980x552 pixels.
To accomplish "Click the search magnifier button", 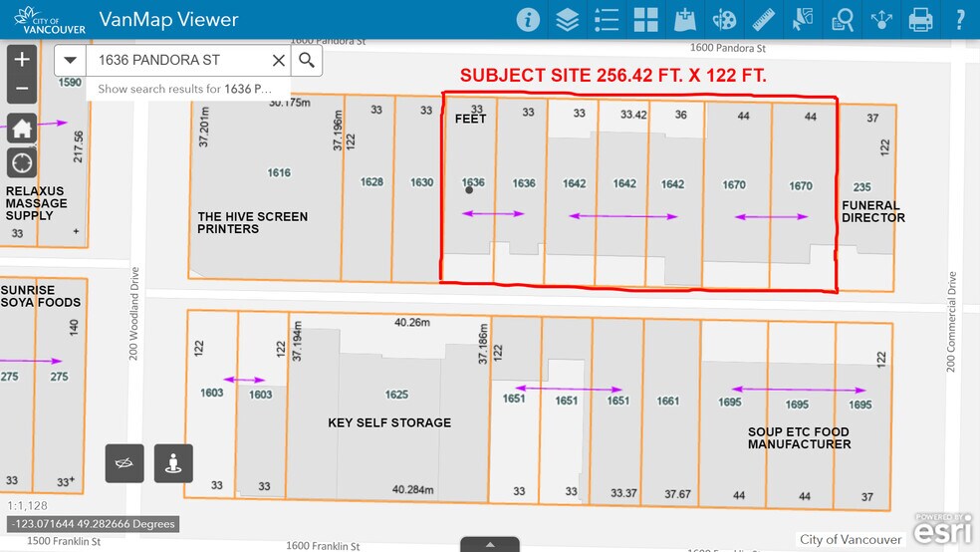I will [x=307, y=60].
